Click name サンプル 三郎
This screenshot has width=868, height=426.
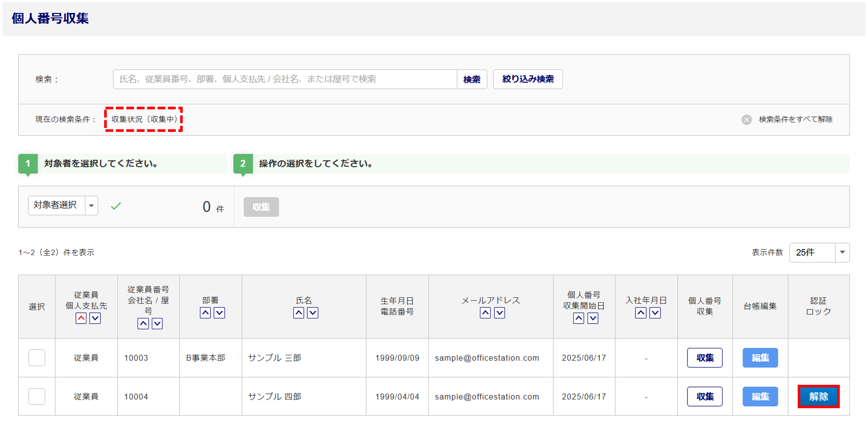[x=275, y=358]
